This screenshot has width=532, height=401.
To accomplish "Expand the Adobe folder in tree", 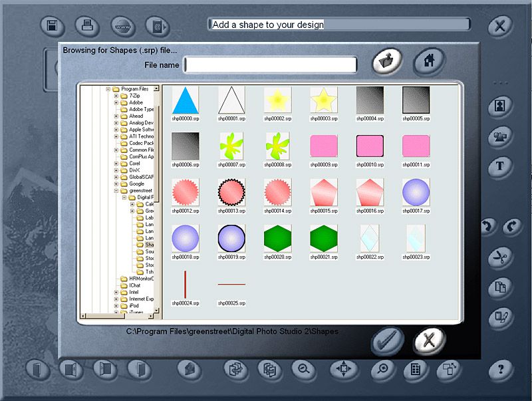I will 116,103.
